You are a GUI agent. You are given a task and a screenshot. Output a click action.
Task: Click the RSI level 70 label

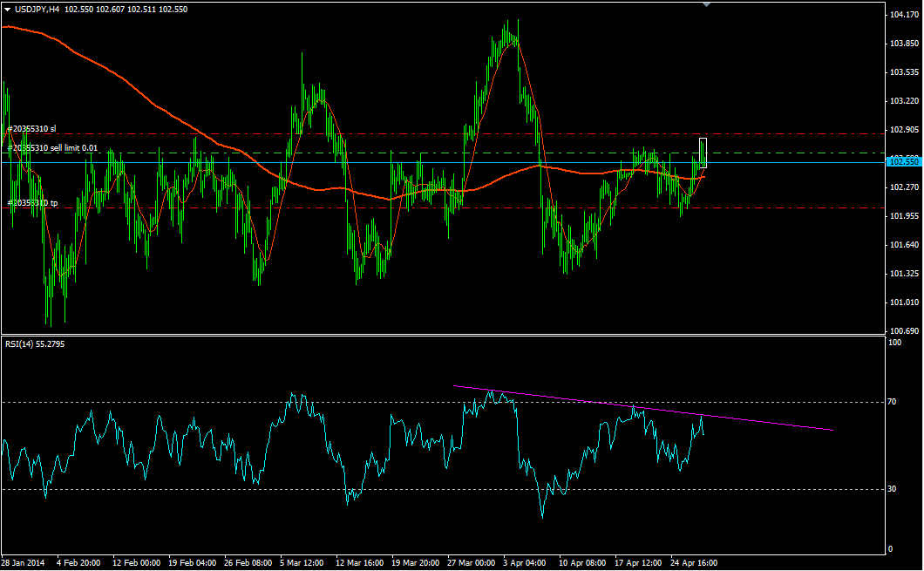click(892, 402)
